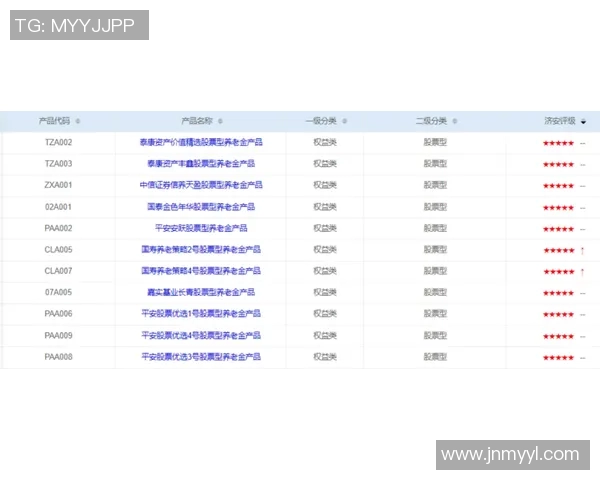This screenshot has width=600, height=480.
Task: Click 权益类 in the PAA009 row
Action: click(x=325, y=336)
